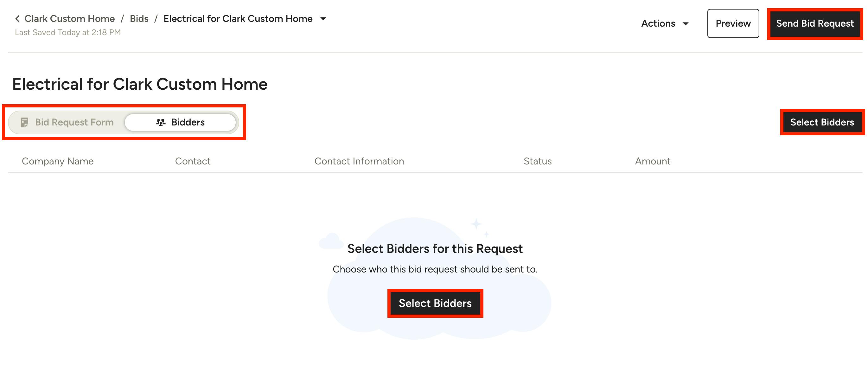Click the Bid Request Form document icon
Screen dimensions: 868x365
[x=25, y=122]
